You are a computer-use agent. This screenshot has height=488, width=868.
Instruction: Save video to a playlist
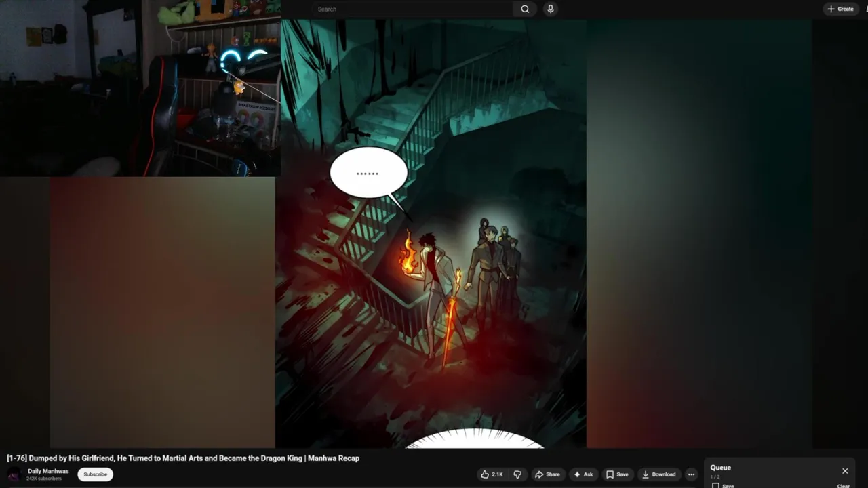[x=617, y=474]
